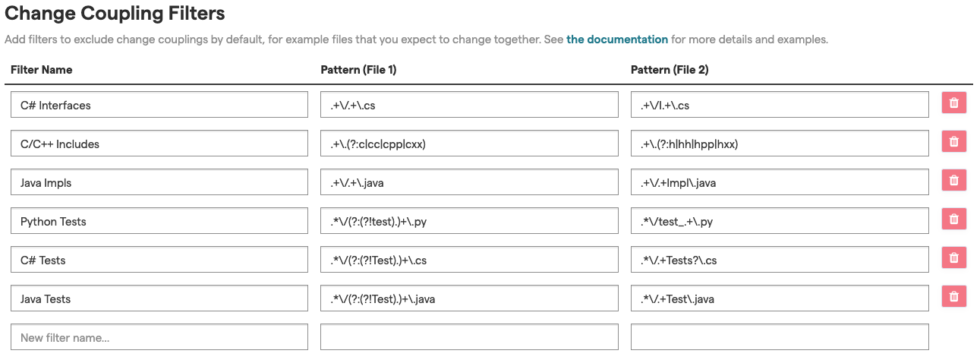Focus the C/C++ Includes File 1 pattern
Viewport: 980px width, 360px height.
click(x=469, y=144)
